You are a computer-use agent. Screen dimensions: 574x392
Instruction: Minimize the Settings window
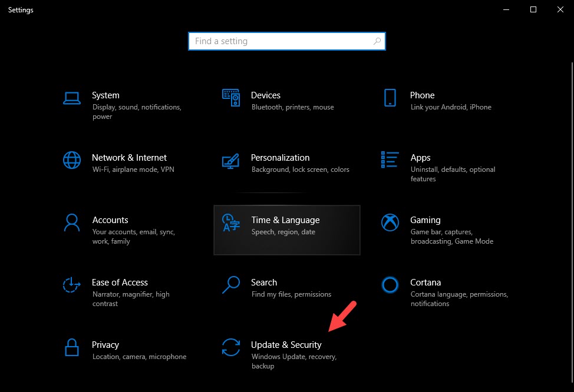(507, 9)
